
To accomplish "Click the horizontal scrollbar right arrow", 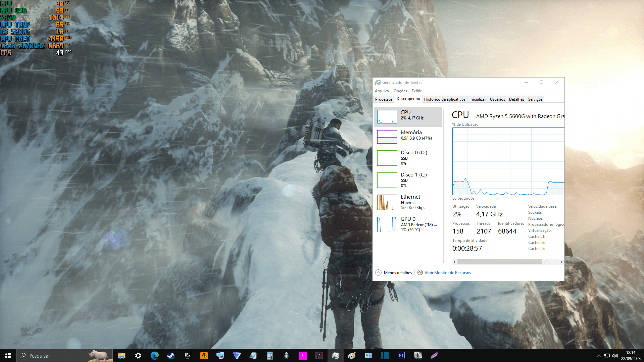I will (561, 262).
